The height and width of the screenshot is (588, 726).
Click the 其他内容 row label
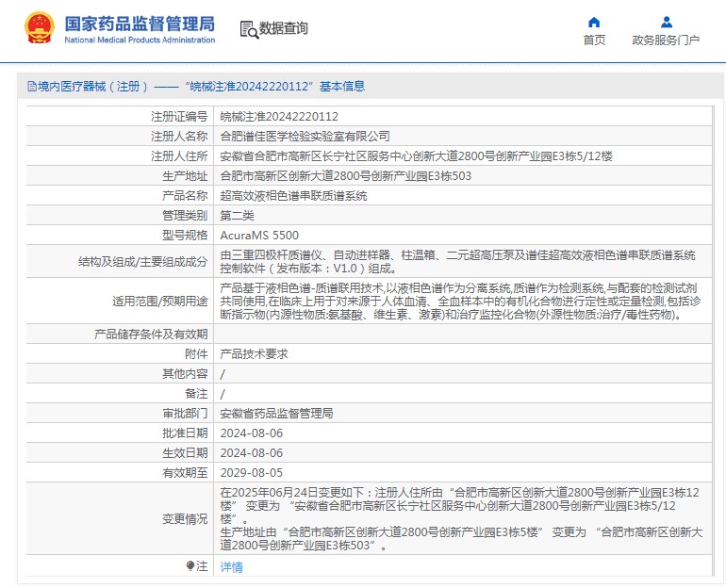(x=185, y=374)
